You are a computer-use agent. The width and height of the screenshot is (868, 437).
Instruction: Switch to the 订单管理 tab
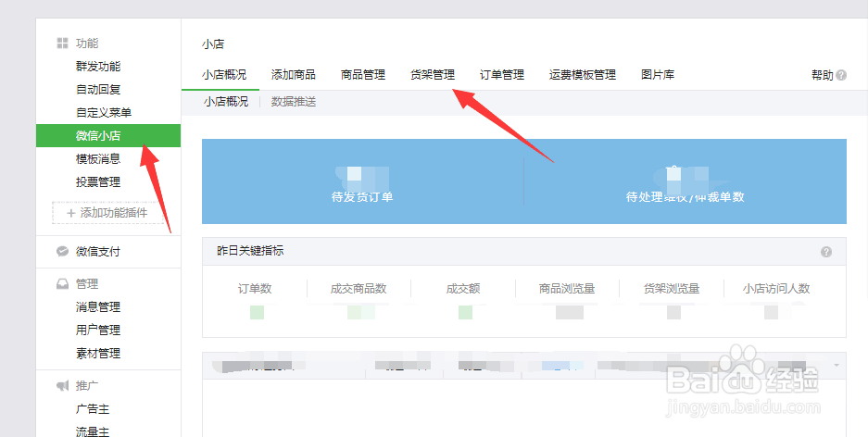pos(502,75)
